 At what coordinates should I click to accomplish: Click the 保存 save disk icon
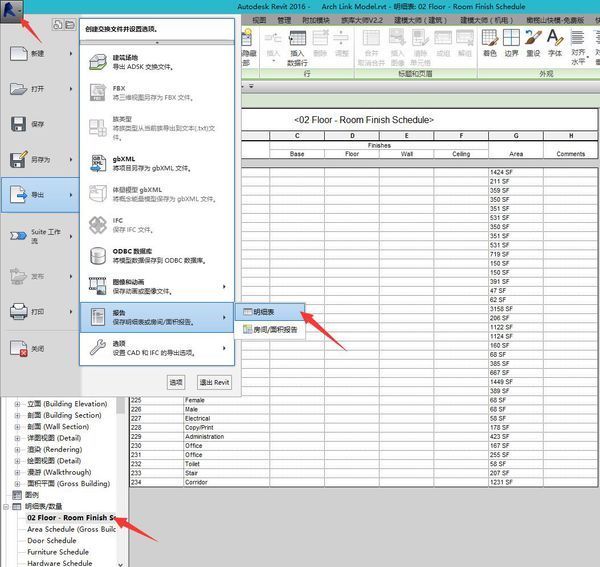click(x=19, y=124)
